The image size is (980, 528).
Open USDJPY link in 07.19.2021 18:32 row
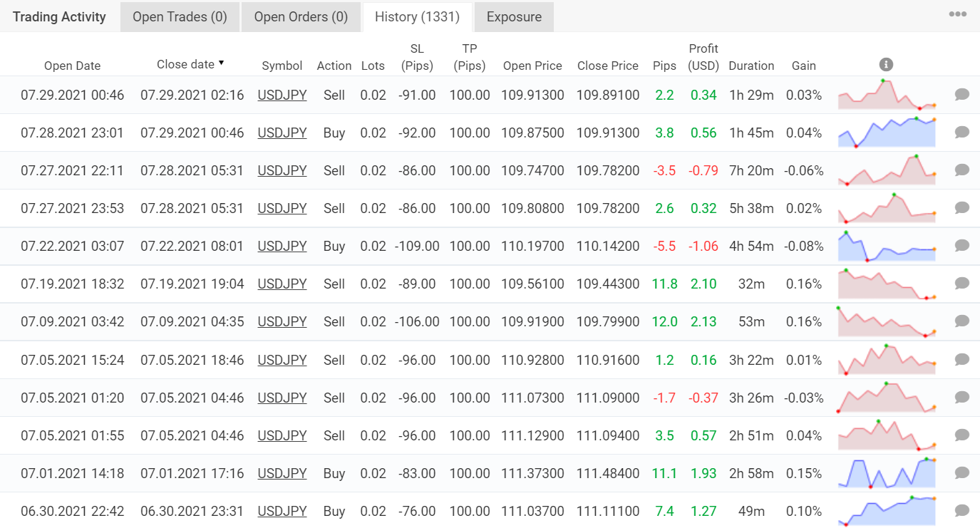click(x=282, y=284)
